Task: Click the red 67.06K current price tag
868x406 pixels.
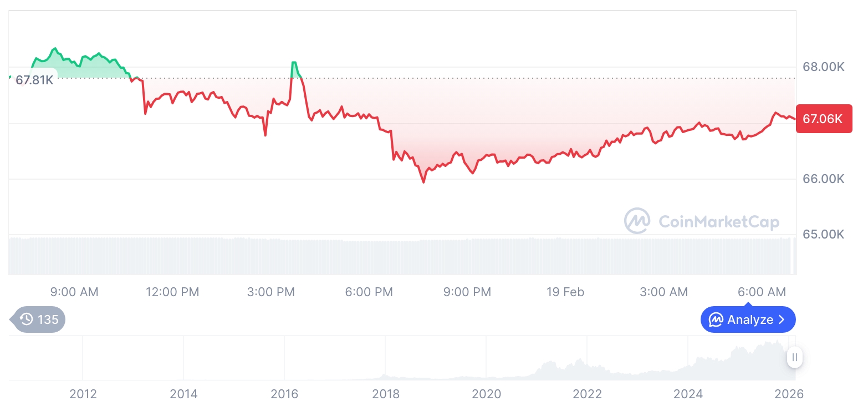Action: pos(823,118)
